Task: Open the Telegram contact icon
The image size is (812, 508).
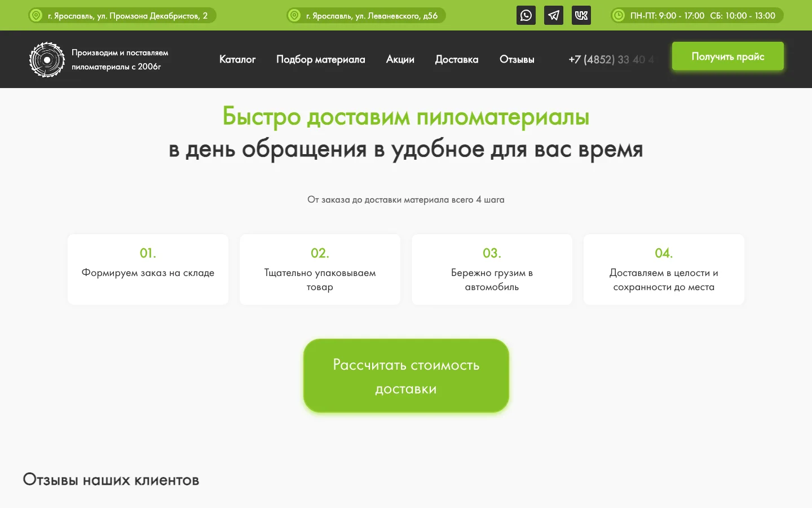Action: pyautogui.click(x=554, y=15)
